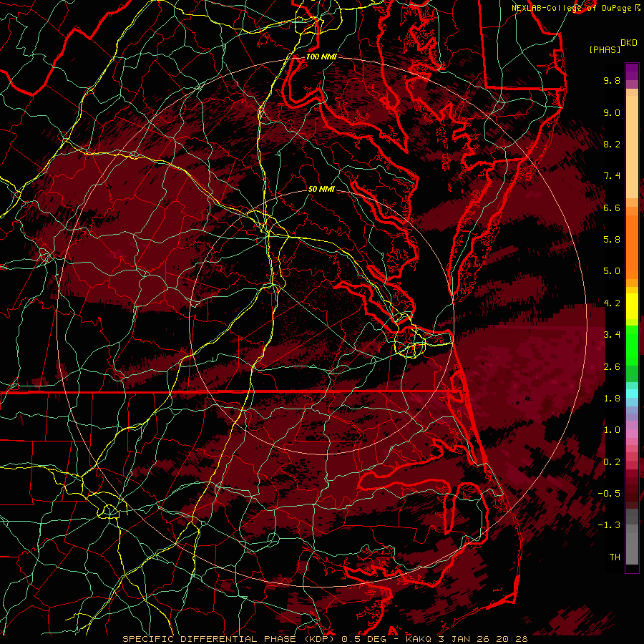Pick the pink segment of the color bar

click(x=632, y=434)
